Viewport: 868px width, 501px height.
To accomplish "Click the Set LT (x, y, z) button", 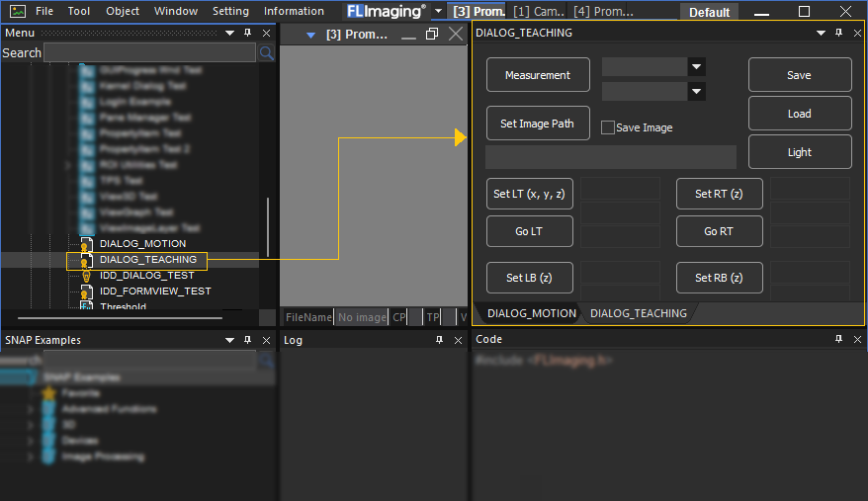I will click(530, 194).
